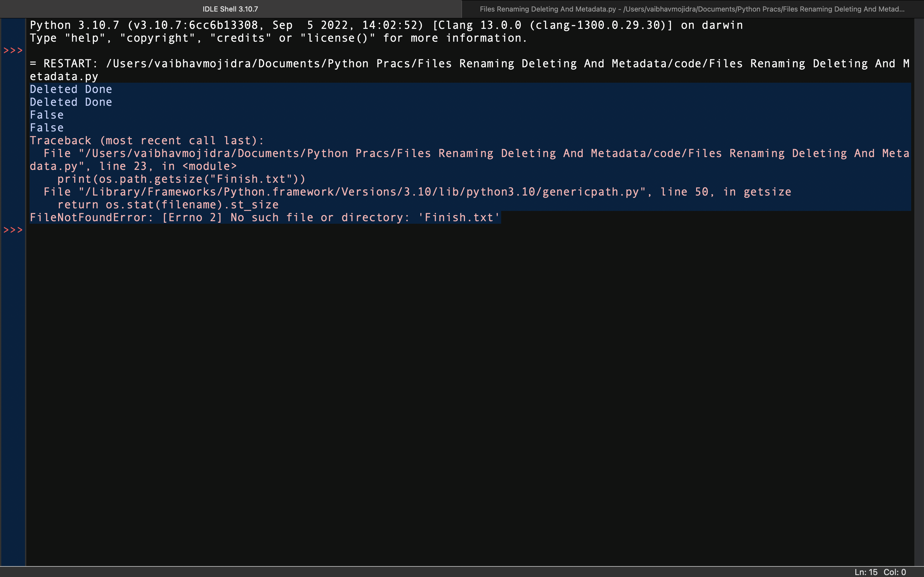Highlight the Deleted Done first output line
Image resolution: width=924 pixels, height=577 pixels.
click(71, 88)
